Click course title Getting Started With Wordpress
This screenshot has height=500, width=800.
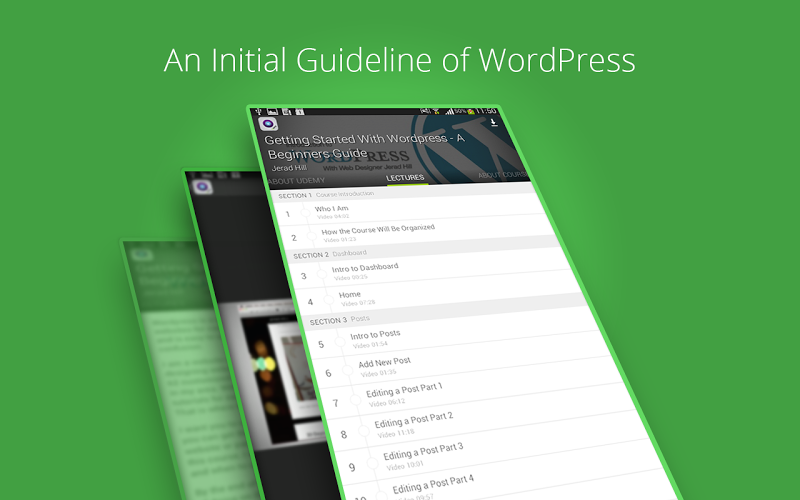pos(364,145)
